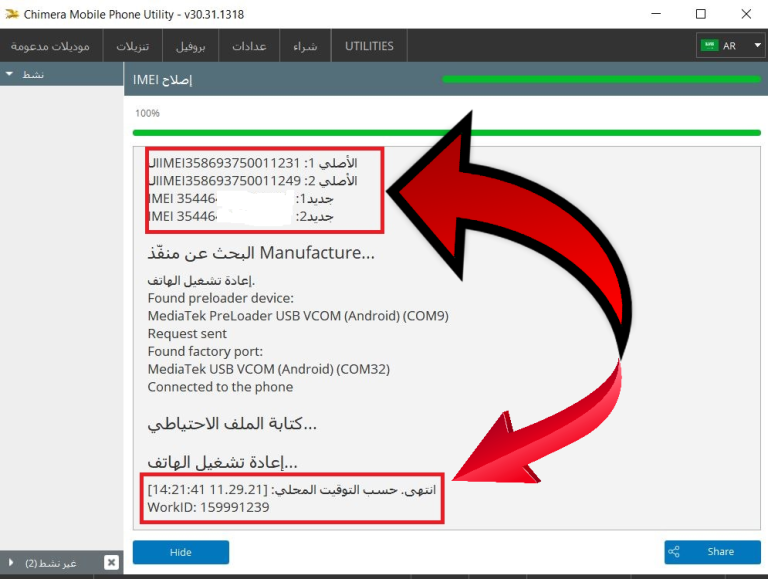The image size is (768, 579).
Task: Click the green header progress bar
Action: [x=601, y=79]
